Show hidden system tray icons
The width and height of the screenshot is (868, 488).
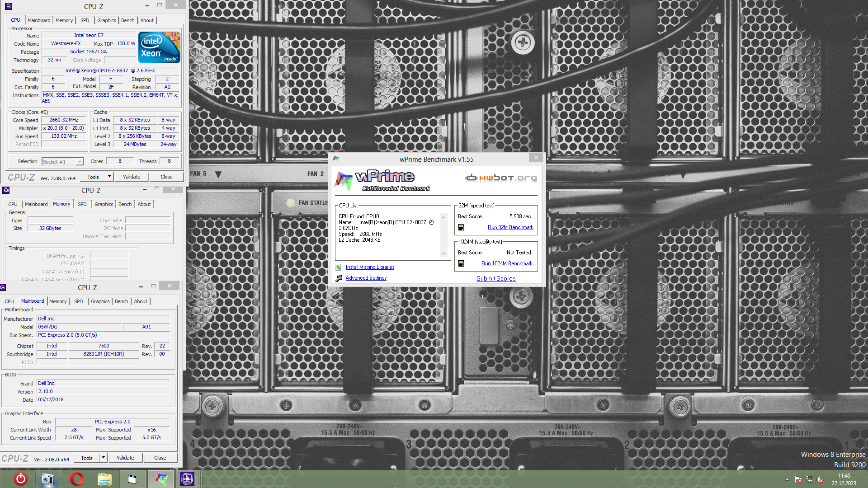pos(787,479)
